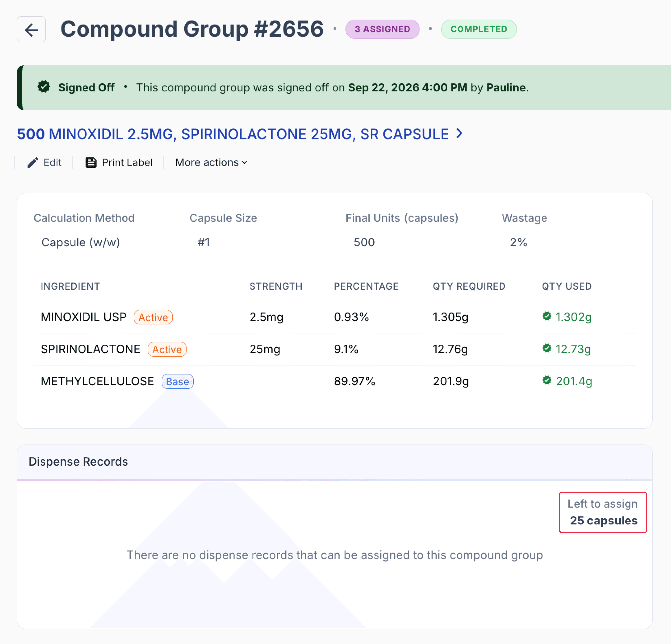Image resolution: width=671 pixels, height=644 pixels.
Task: Click the Capsule (w/w) calculation method value
Action: (x=81, y=242)
